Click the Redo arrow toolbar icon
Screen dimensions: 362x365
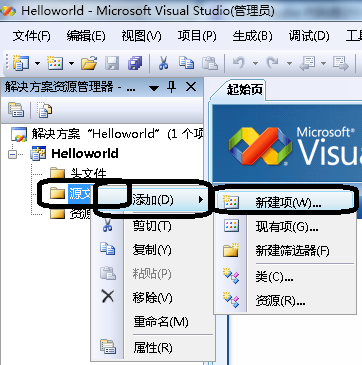pyautogui.click(x=273, y=63)
